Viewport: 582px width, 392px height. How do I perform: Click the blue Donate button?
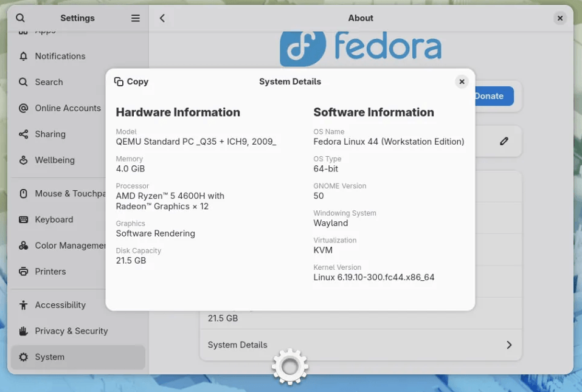point(490,96)
